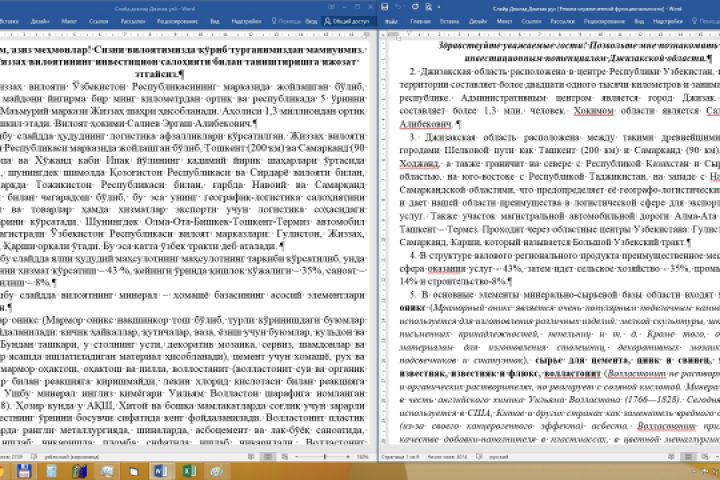720x480 pixels.
Task: Open Дизайн tab in left Word window
Action: (40, 21)
